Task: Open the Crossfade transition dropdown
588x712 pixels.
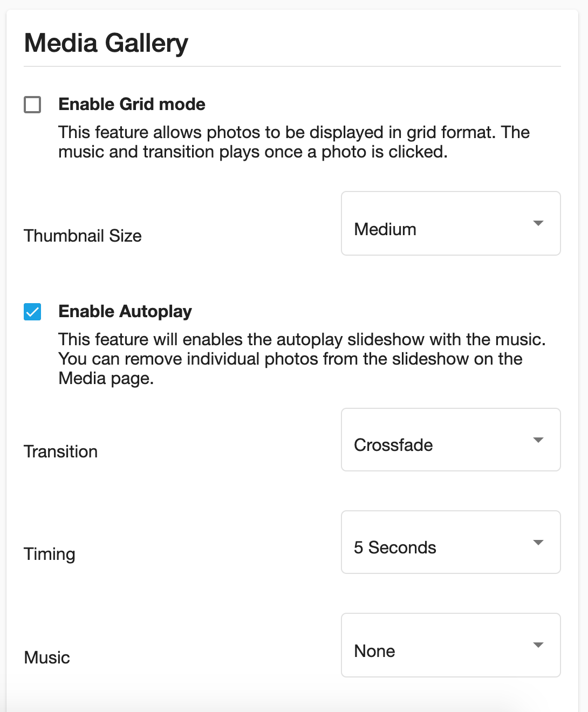Action: coord(451,440)
